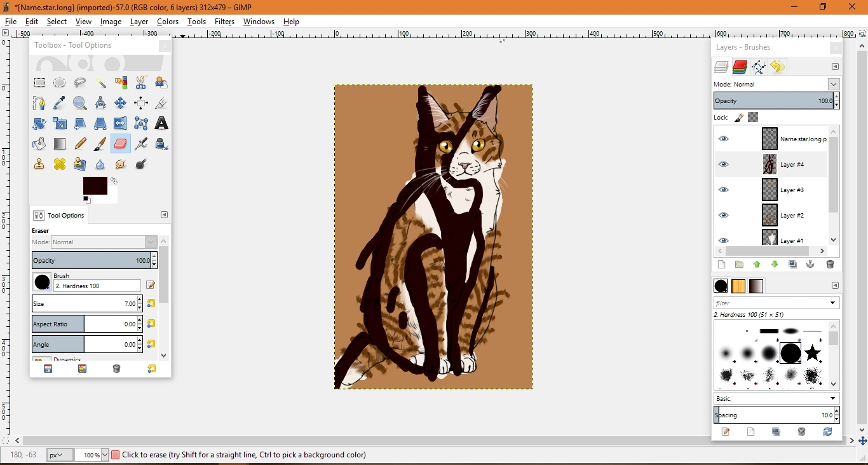This screenshot has height=465, width=868.
Task: Raise the layer with green up arrow
Action: tap(757, 265)
